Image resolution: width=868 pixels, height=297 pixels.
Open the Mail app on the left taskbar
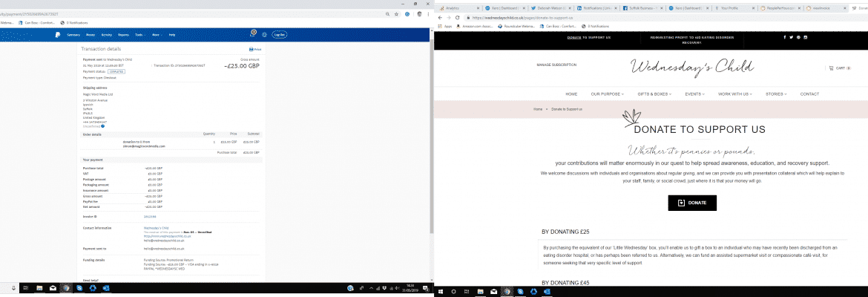(53, 288)
